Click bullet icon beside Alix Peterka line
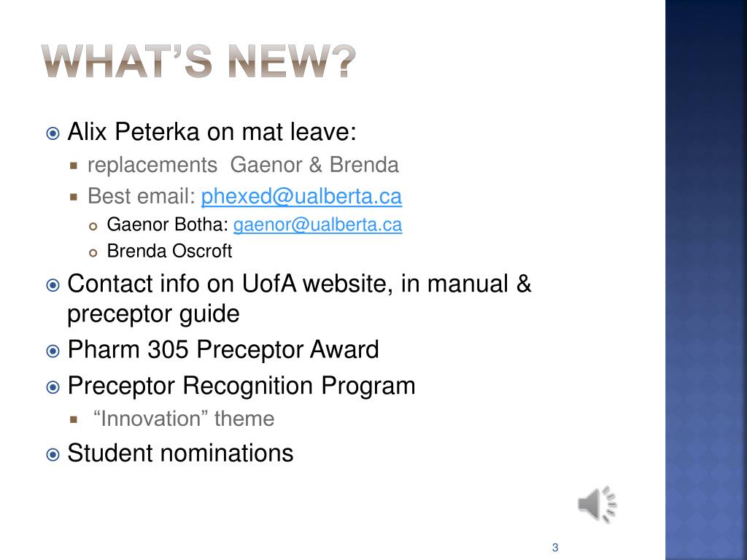747x560 pixels. coord(53,133)
